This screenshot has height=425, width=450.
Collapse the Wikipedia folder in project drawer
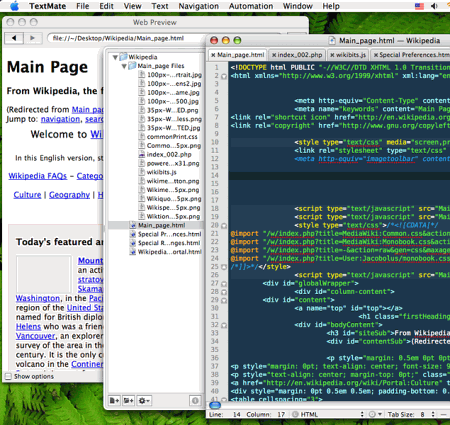pos(115,57)
